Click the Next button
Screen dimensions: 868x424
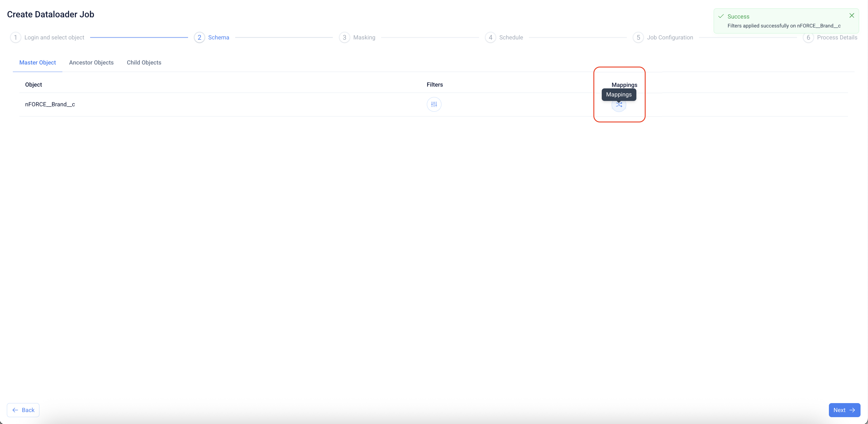click(x=844, y=410)
